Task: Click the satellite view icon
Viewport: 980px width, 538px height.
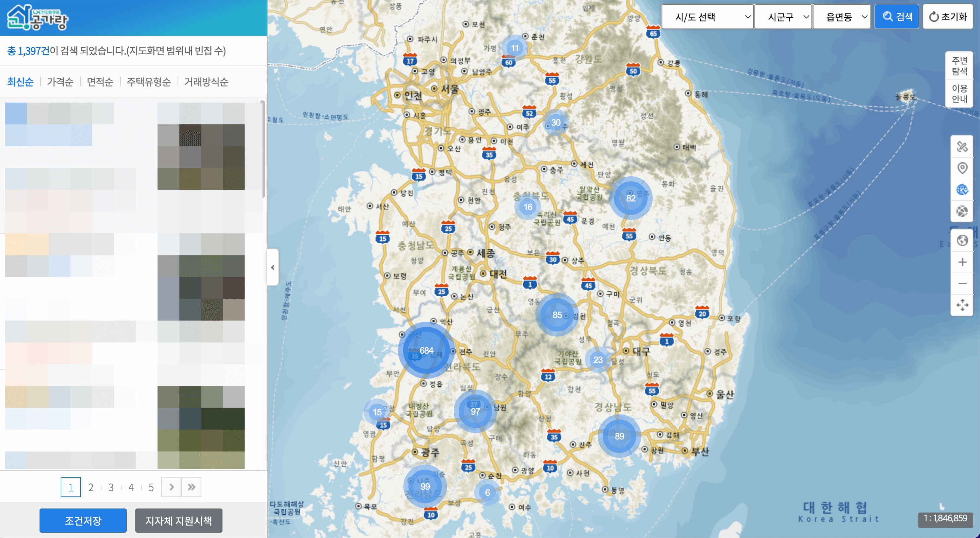Action: coord(962,146)
